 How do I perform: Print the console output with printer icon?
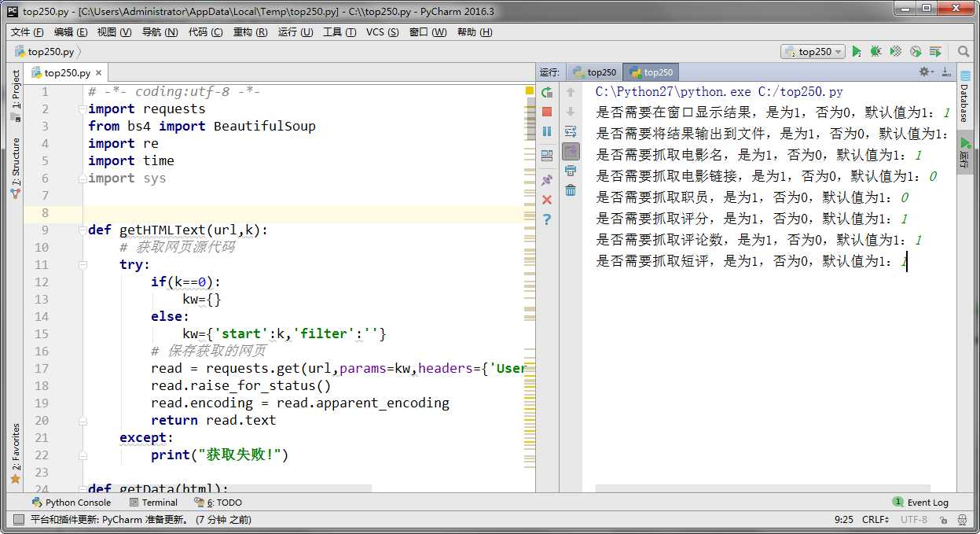(x=571, y=171)
